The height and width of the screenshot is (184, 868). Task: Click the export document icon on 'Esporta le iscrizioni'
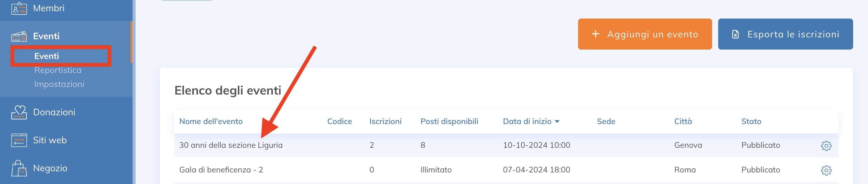[x=736, y=34]
